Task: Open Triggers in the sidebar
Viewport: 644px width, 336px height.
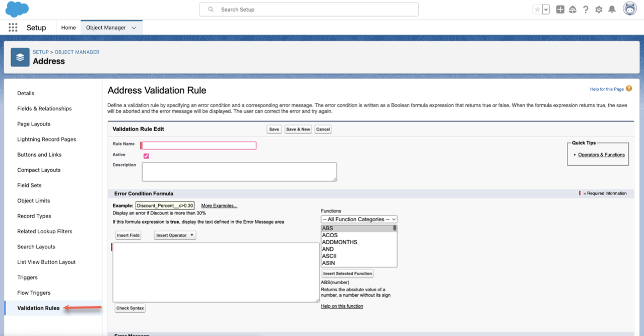Action: point(27,278)
